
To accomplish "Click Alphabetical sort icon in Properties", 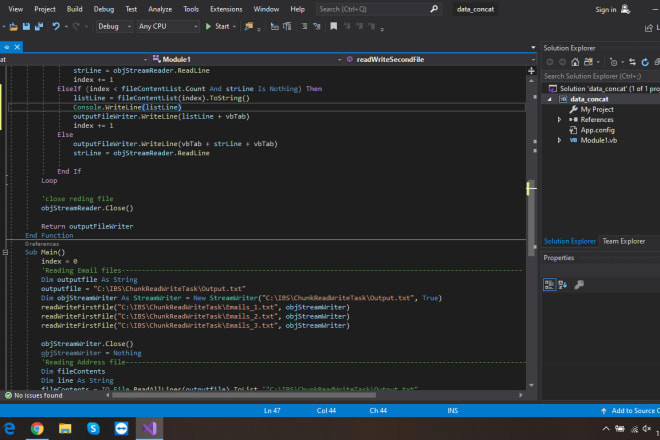I will pyautogui.click(x=563, y=285).
